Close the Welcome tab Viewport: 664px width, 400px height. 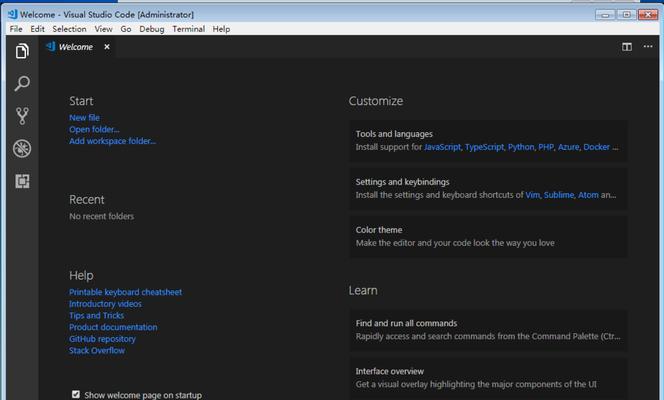click(x=107, y=47)
